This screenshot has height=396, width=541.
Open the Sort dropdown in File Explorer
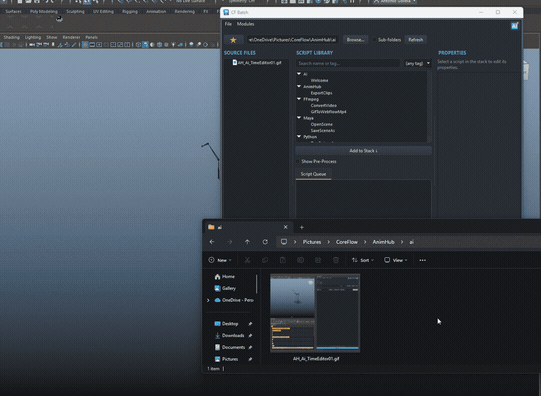[363, 260]
